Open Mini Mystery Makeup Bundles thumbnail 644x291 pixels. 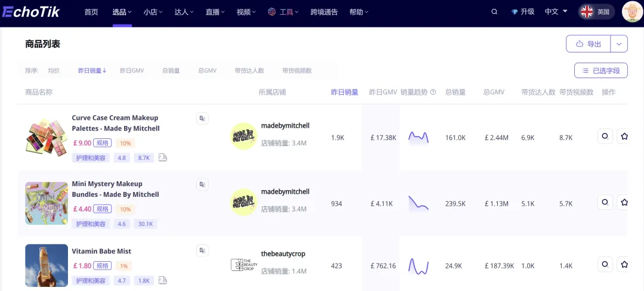[x=47, y=203]
